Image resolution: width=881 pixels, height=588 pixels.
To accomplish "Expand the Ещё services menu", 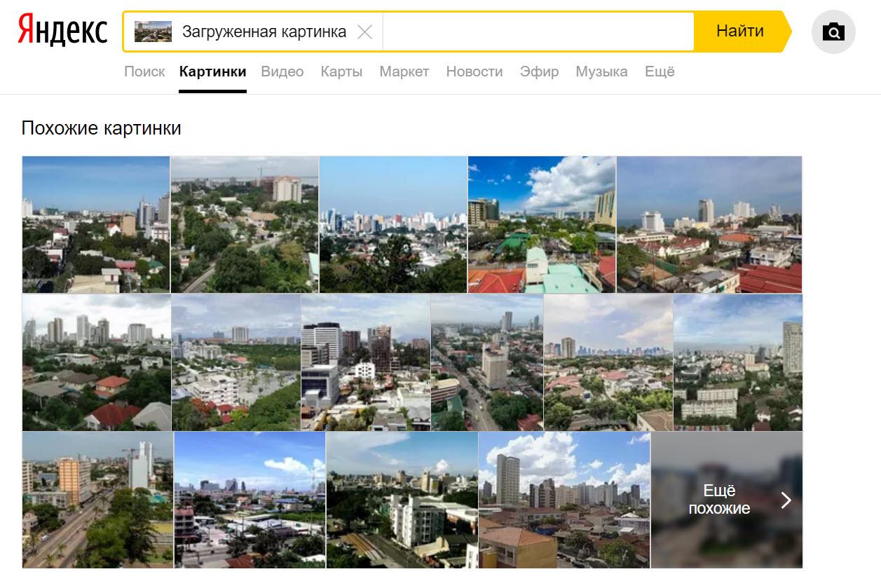I will tap(660, 71).
